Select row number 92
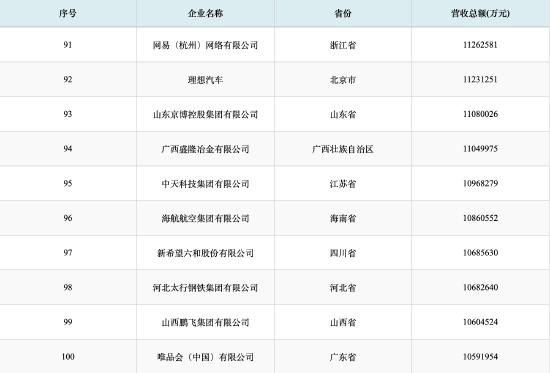This screenshot has width=550, height=373. coord(68,79)
